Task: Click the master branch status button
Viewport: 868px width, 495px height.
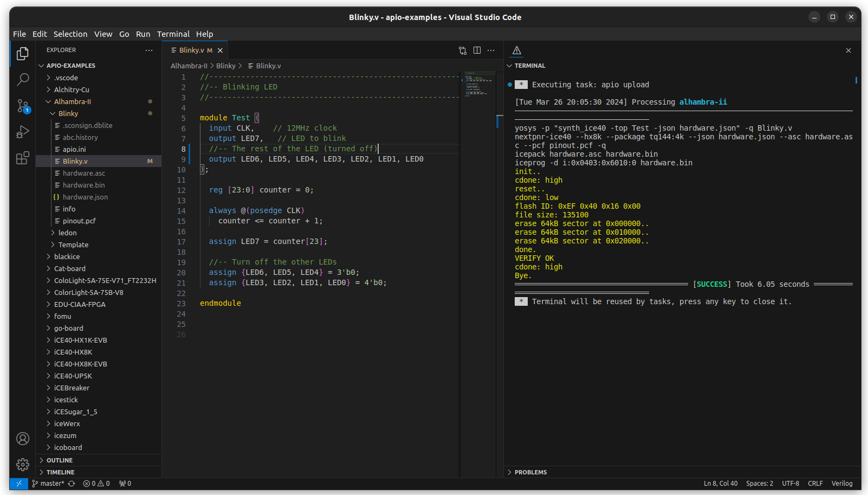Action: [49, 484]
